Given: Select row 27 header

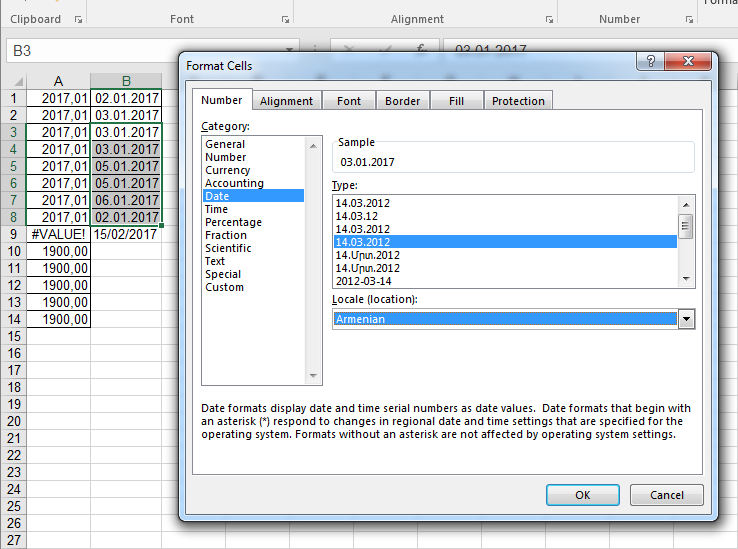Looking at the screenshot, I should click(14, 540).
